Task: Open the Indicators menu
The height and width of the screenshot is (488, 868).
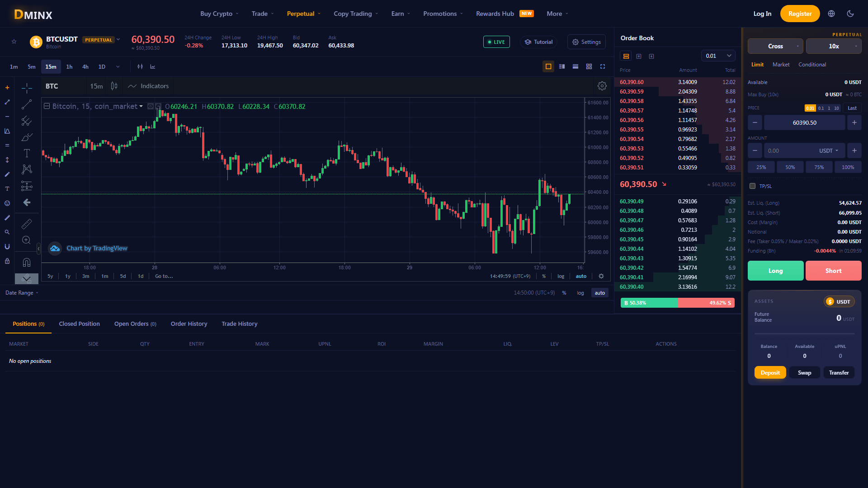Action: click(x=148, y=86)
